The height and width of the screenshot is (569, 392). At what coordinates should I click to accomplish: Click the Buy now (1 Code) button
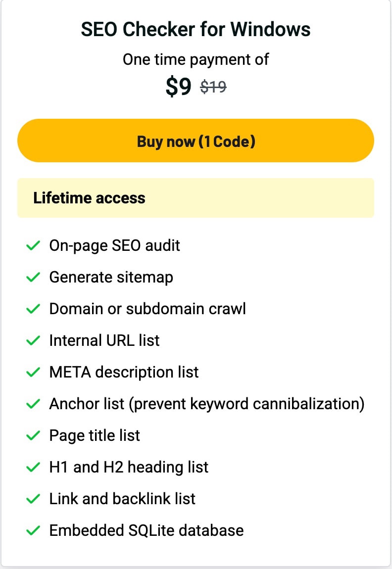(196, 141)
